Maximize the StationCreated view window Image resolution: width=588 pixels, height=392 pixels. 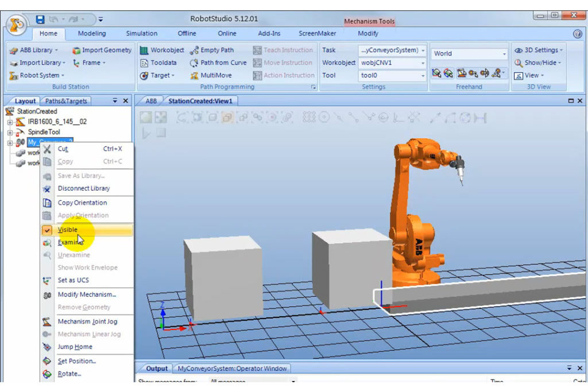point(571,101)
